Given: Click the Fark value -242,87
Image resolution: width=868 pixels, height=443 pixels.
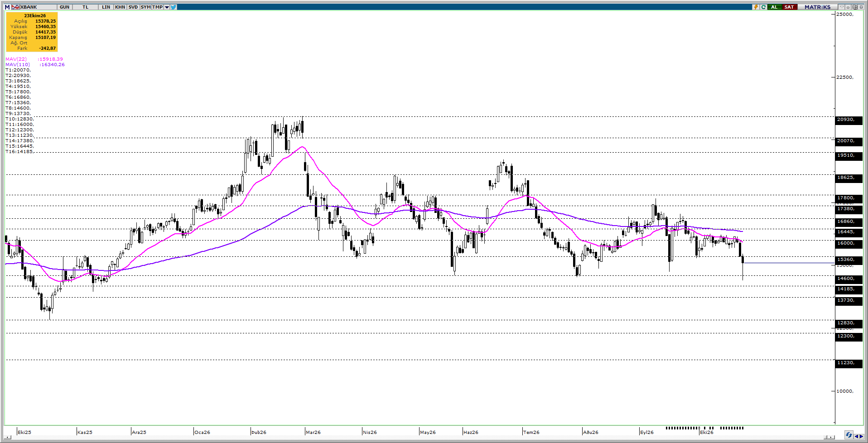Looking at the screenshot, I should click(x=47, y=48).
